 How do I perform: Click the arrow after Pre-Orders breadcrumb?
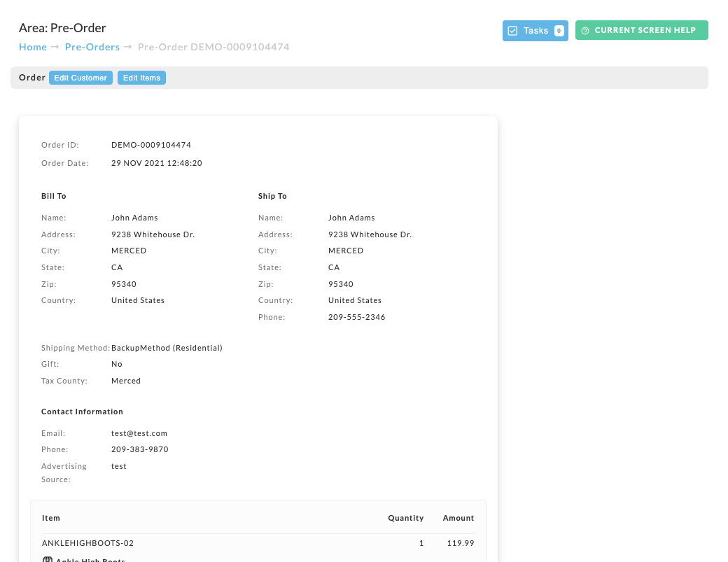click(128, 47)
